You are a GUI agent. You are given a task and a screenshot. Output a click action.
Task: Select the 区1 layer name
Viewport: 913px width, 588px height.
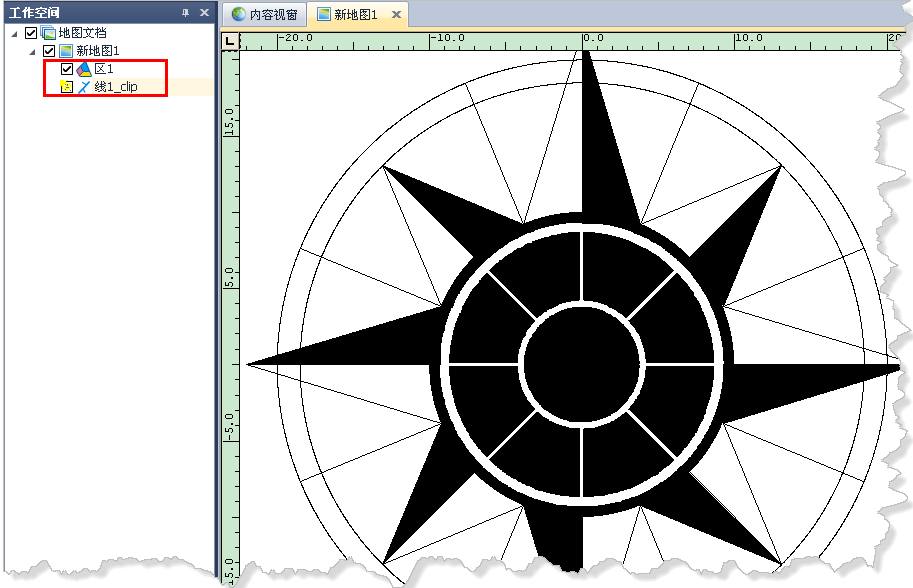[x=104, y=69]
